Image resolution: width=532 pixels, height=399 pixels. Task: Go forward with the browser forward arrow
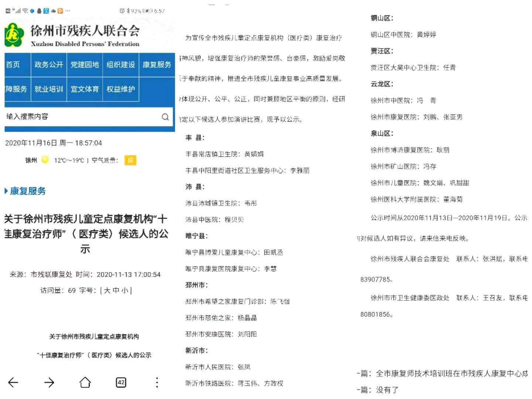(x=49, y=382)
